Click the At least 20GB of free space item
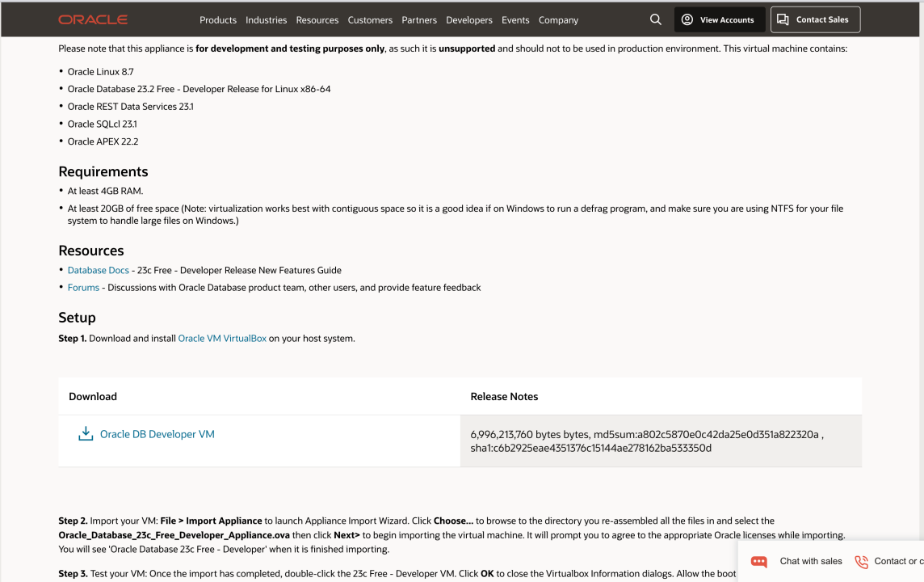The width and height of the screenshot is (924, 582). 456,215
